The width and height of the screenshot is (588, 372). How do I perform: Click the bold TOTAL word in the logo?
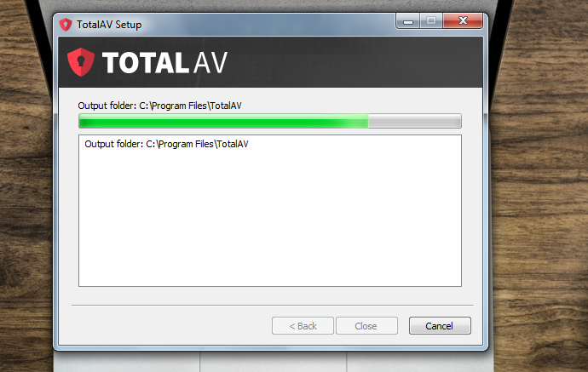click(146, 62)
